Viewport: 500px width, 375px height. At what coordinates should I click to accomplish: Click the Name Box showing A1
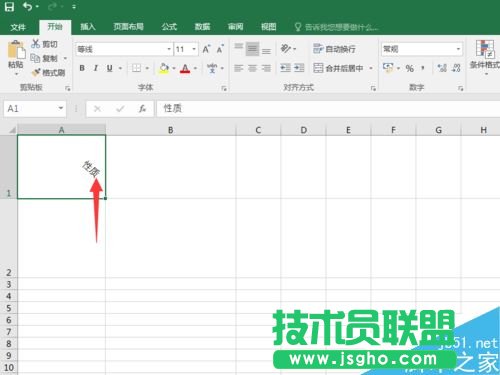tap(35, 109)
